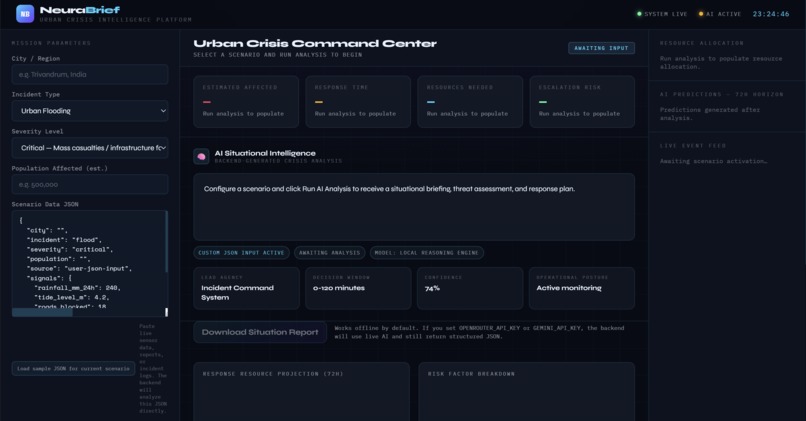The height and width of the screenshot is (421, 806).
Task: Click the Decision Window 0-120 minutes card
Action: 358,288
